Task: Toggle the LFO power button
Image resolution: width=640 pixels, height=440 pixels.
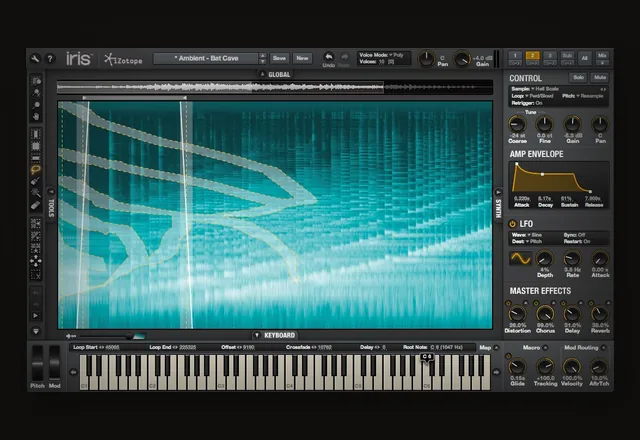Action: coord(512,224)
